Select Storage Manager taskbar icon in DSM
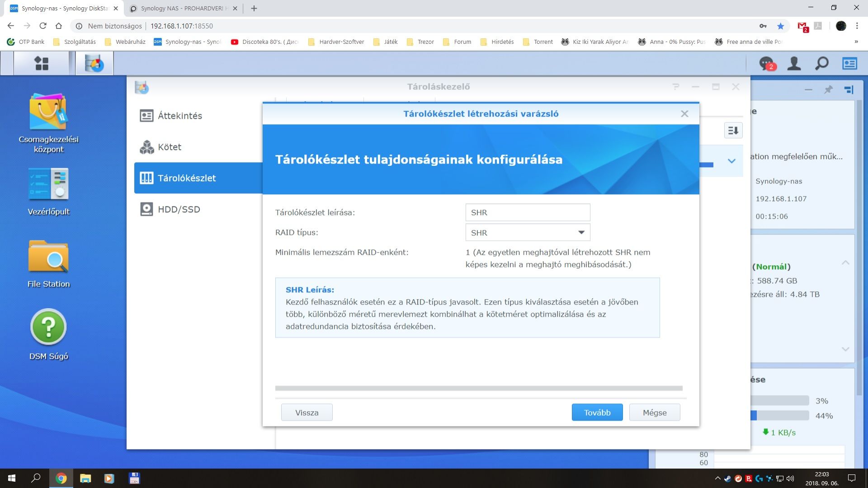The width and height of the screenshot is (868, 488). coord(94,63)
